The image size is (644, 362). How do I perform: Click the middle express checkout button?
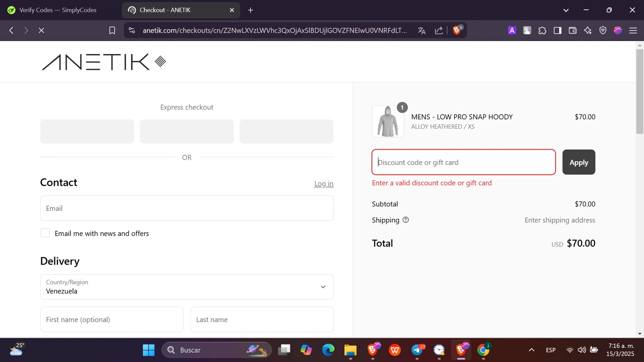[x=187, y=131]
